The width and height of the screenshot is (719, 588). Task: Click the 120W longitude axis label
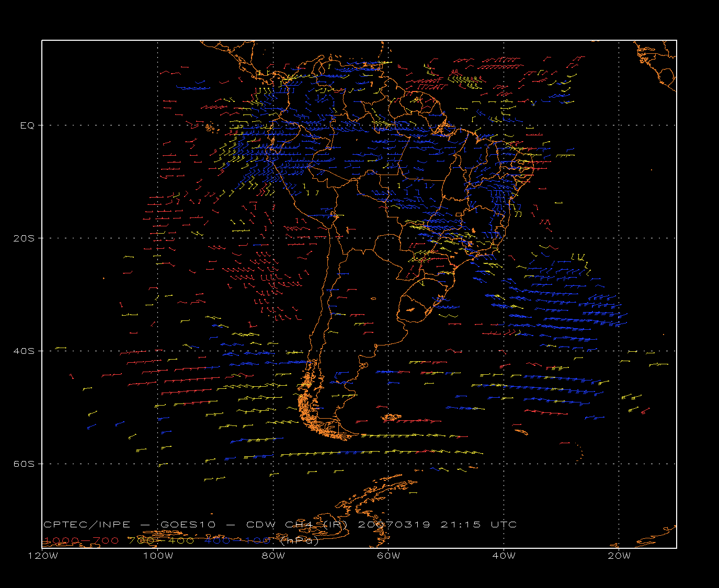click(x=43, y=556)
